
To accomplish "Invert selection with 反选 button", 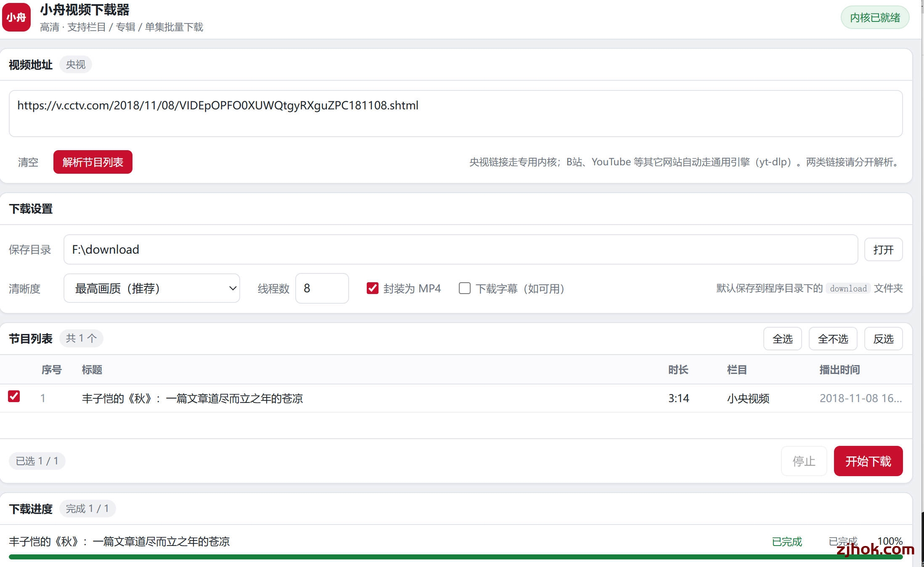I will pyautogui.click(x=883, y=339).
